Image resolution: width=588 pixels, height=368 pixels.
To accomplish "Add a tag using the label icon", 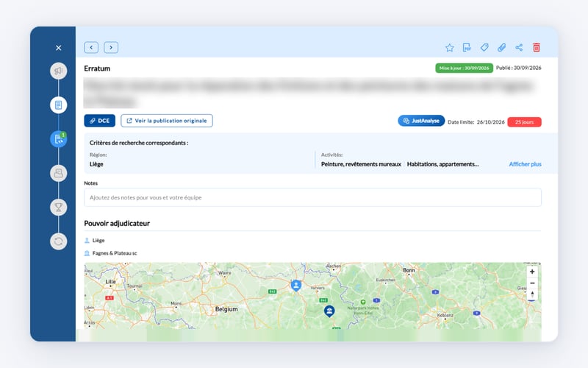I will click(x=484, y=47).
